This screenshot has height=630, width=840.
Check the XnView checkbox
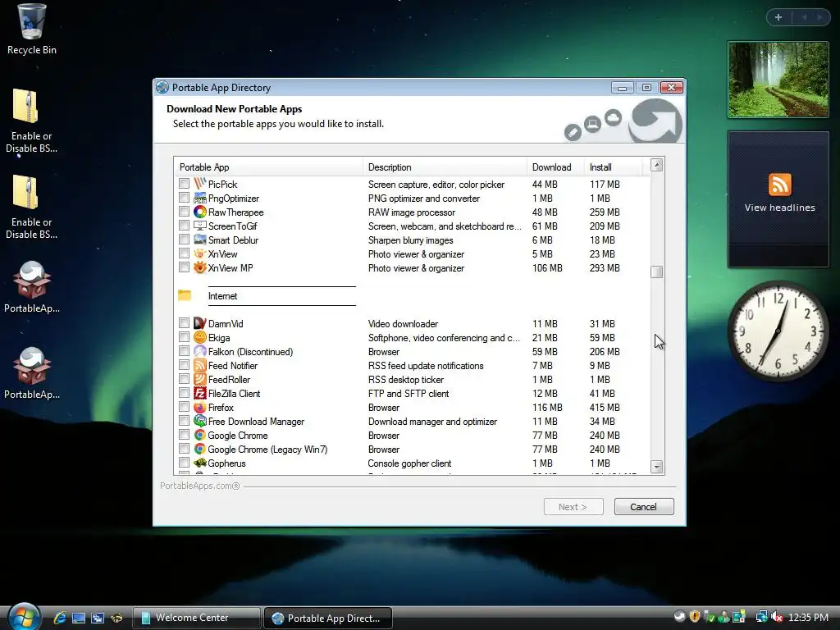[x=184, y=253]
